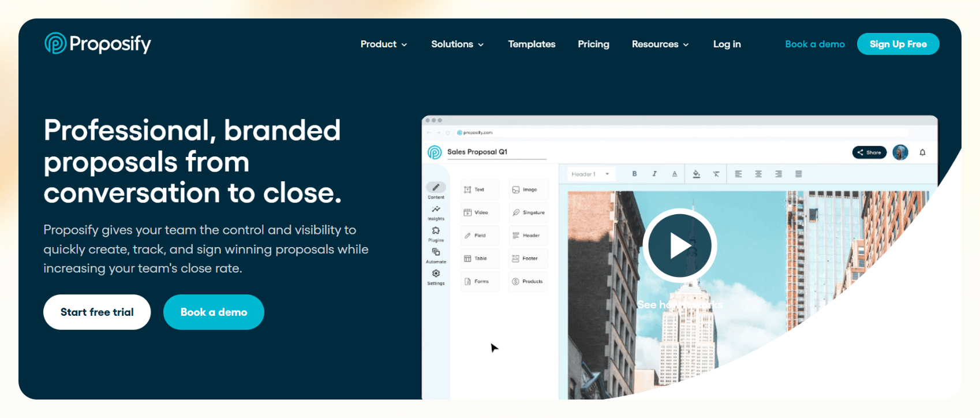The image size is (980, 418).
Task: Open the Settings gear in sidebar
Action: pos(436,273)
